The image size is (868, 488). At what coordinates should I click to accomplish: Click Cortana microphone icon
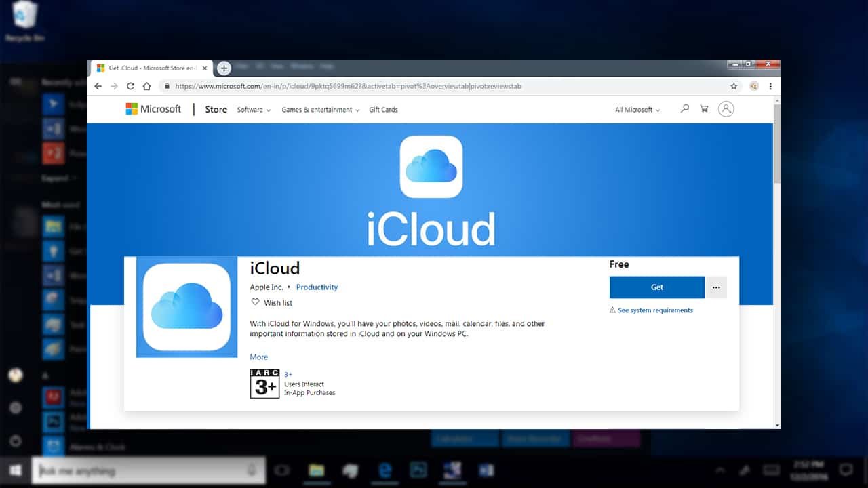[x=252, y=470]
